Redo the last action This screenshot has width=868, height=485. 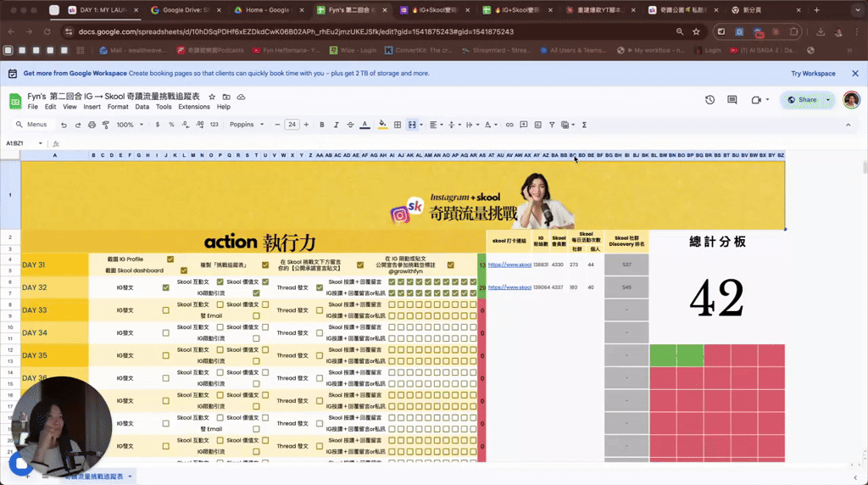(77, 125)
